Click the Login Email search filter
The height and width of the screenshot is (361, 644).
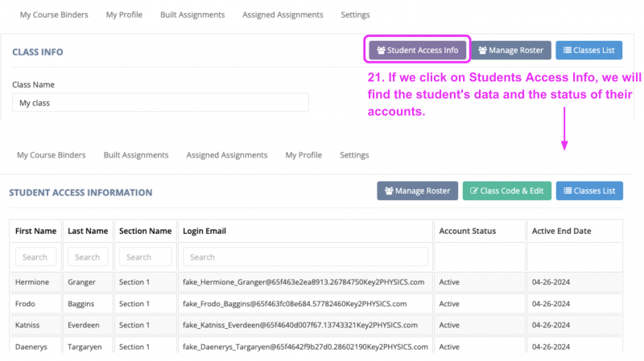pos(305,257)
